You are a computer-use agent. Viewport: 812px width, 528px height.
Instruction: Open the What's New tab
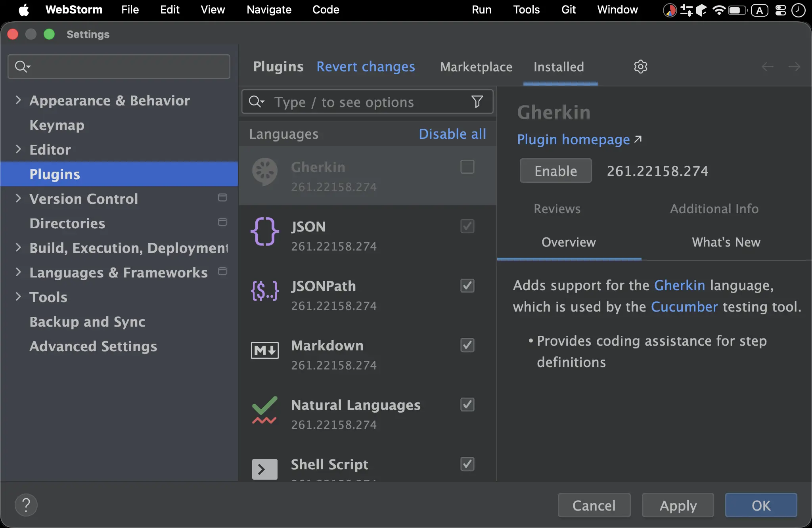pos(726,242)
